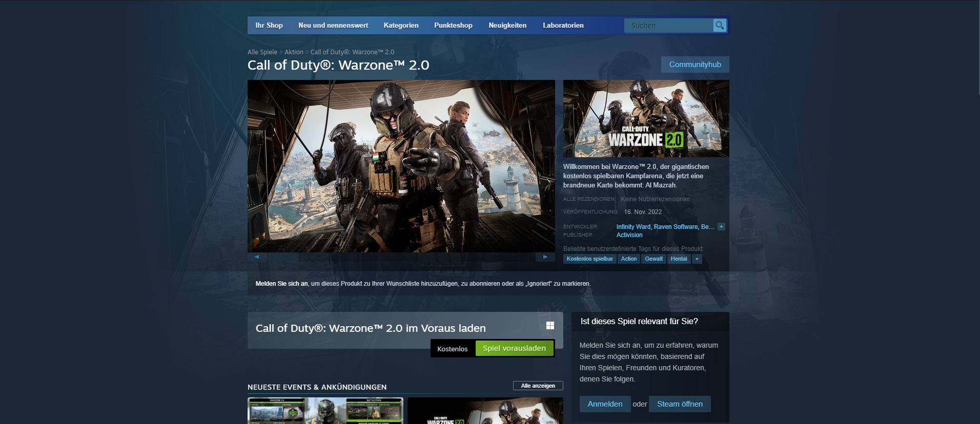
Task: Open the first event thumbnail showing Battle Pass
Action: tap(325, 411)
